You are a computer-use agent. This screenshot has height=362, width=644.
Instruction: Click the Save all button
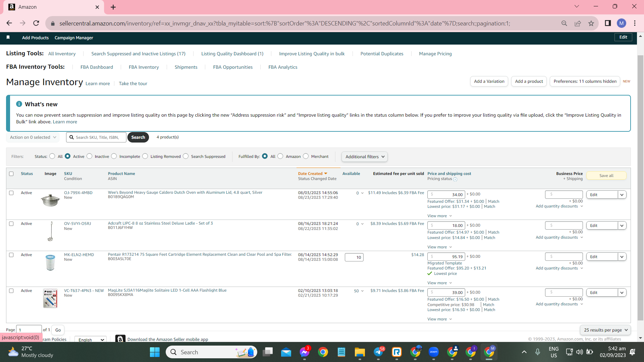coord(606,176)
